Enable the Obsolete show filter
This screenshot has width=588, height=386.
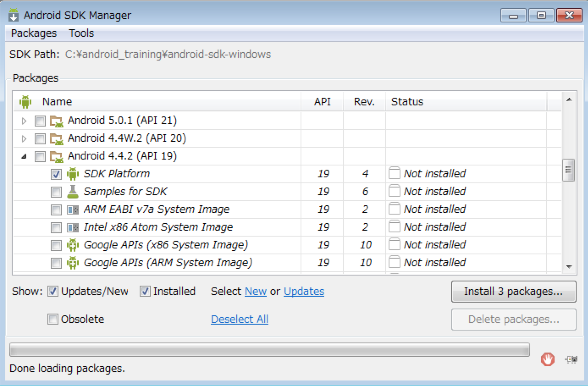pos(53,319)
